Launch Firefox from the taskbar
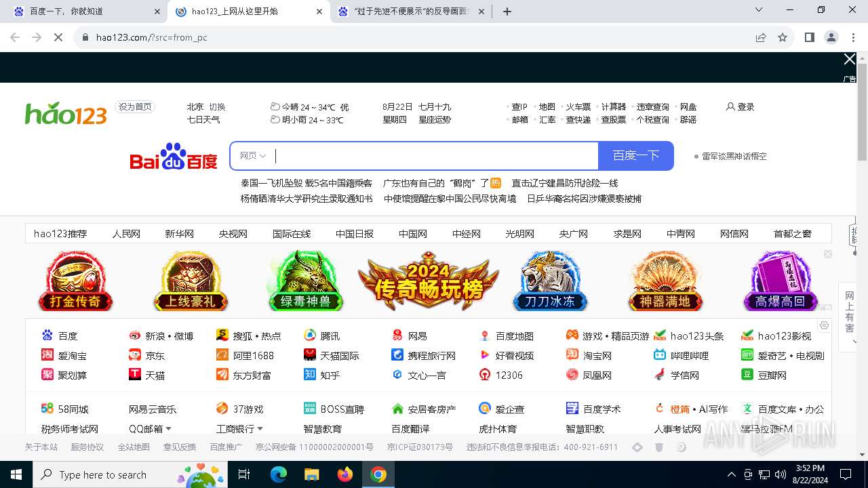The width and height of the screenshot is (868, 488). (345, 474)
